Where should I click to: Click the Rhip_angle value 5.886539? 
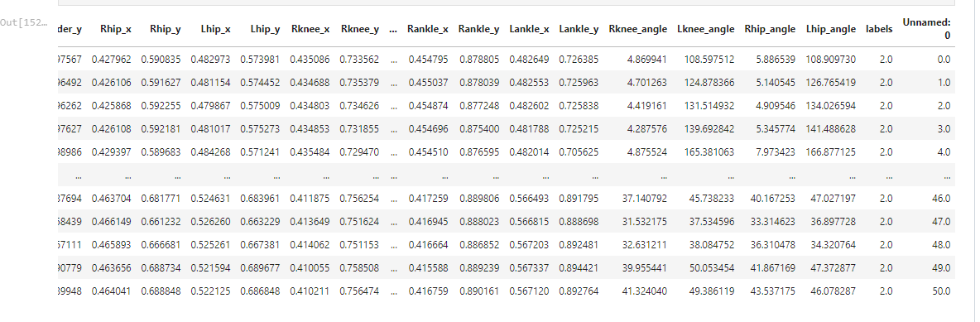click(775, 60)
